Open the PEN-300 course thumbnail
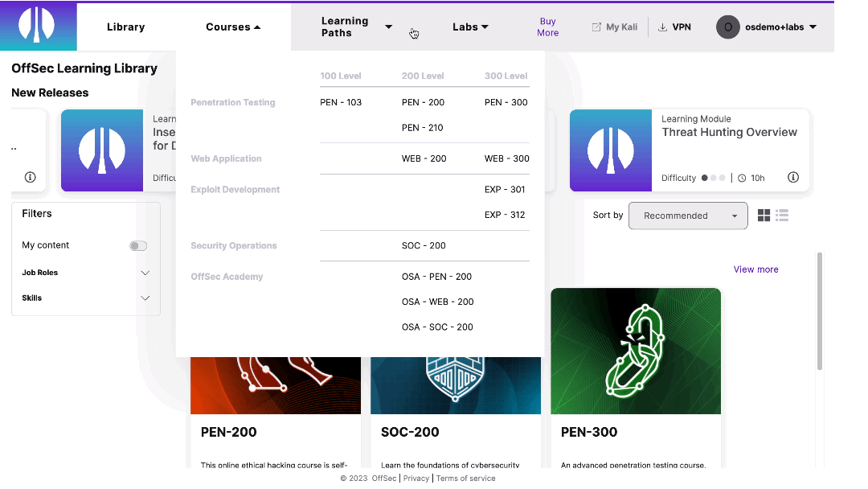 coord(636,351)
